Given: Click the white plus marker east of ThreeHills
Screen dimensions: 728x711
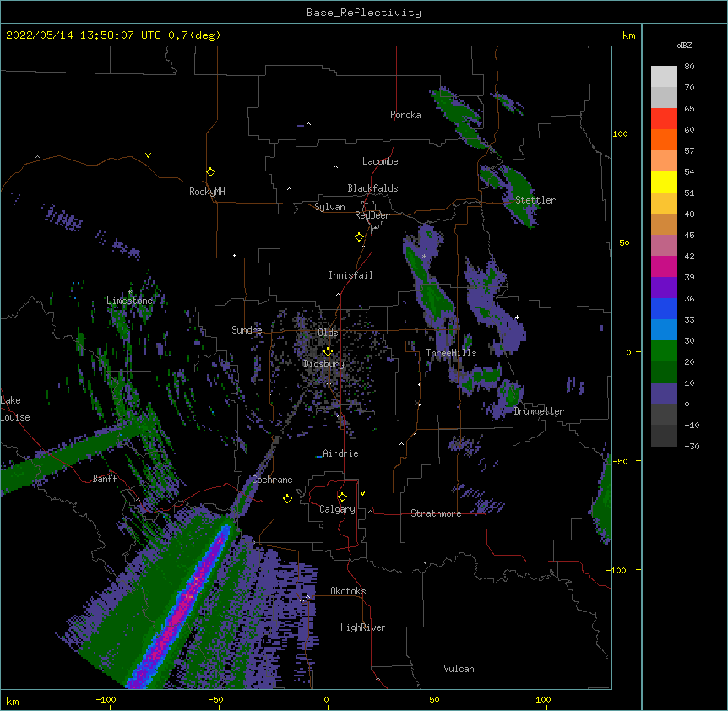Looking at the screenshot, I should [517, 317].
